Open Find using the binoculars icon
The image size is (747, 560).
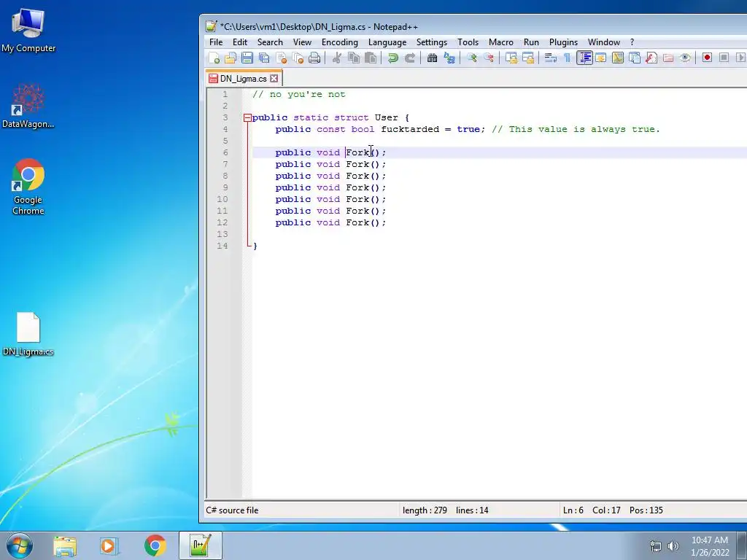432,58
